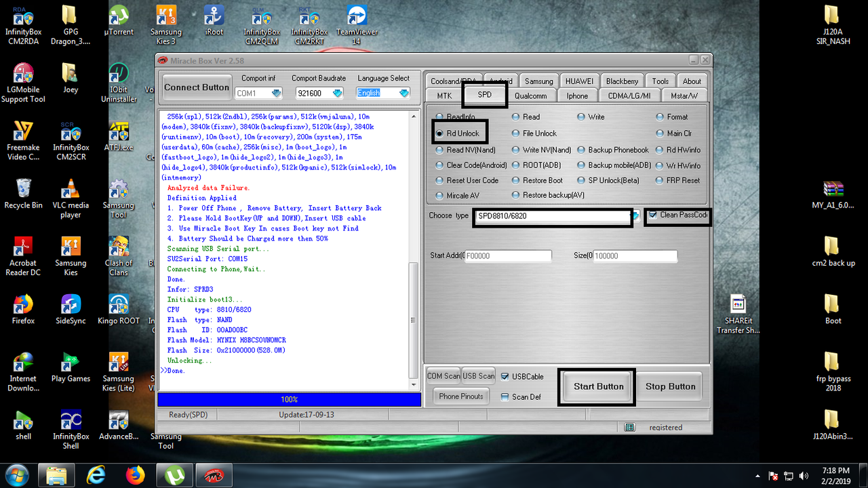Click the log panel vertical scrollbar
This screenshot has width=868, height=488.
click(414, 250)
